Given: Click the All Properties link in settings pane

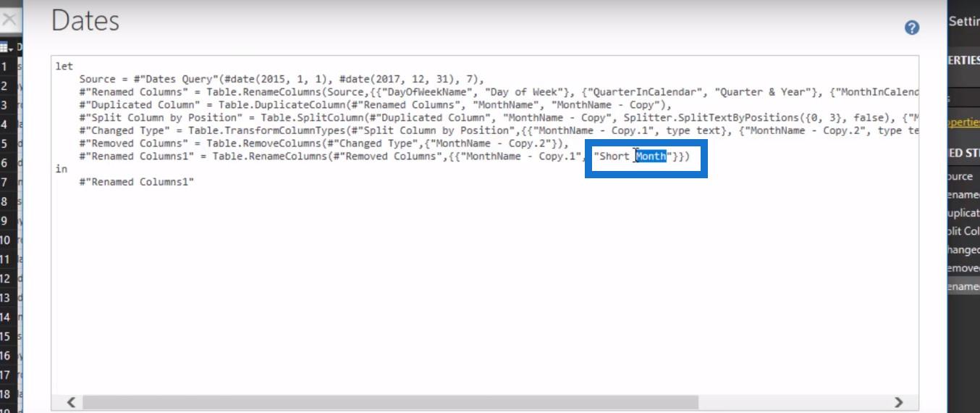Looking at the screenshot, I should coord(963,122).
